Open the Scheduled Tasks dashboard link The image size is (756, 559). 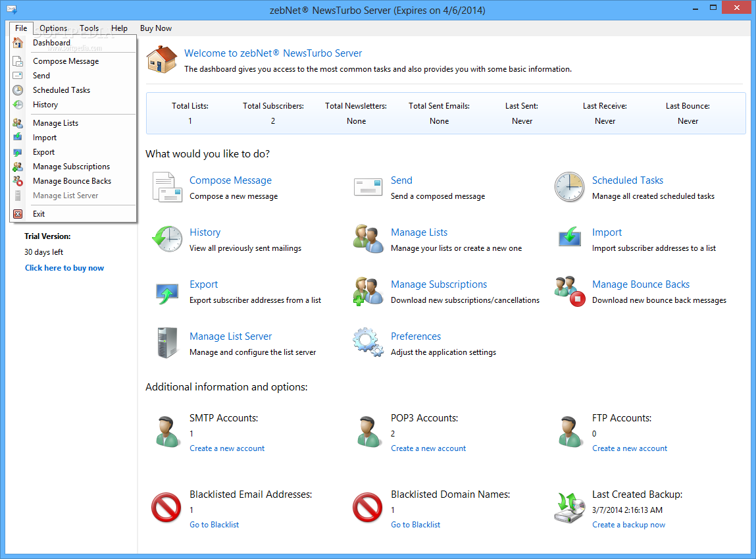point(628,180)
